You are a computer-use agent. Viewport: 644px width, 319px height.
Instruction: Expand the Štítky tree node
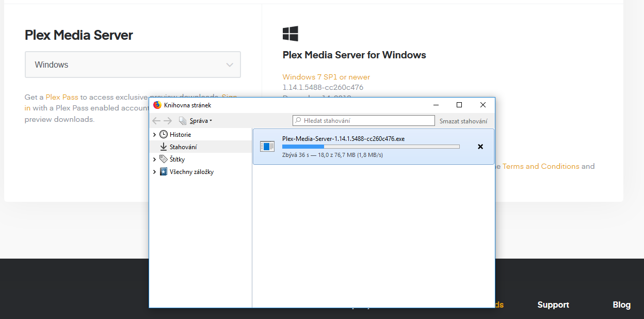point(154,159)
